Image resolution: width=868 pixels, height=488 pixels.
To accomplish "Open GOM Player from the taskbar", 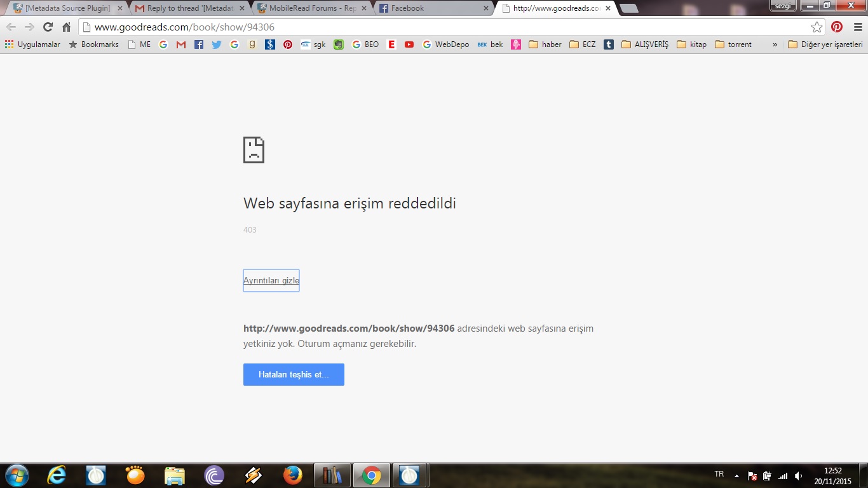I will click(135, 475).
